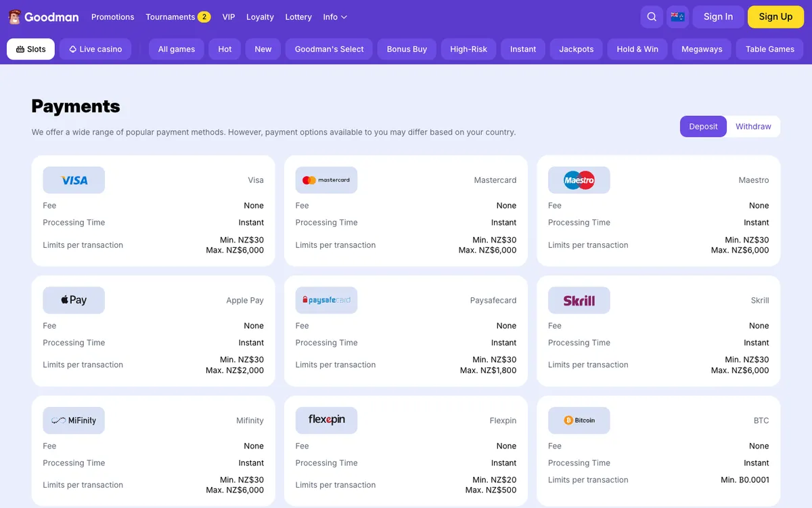Open the search magnifier icon
This screenshot has width=812, height=508.
click(x=652, y=17)
